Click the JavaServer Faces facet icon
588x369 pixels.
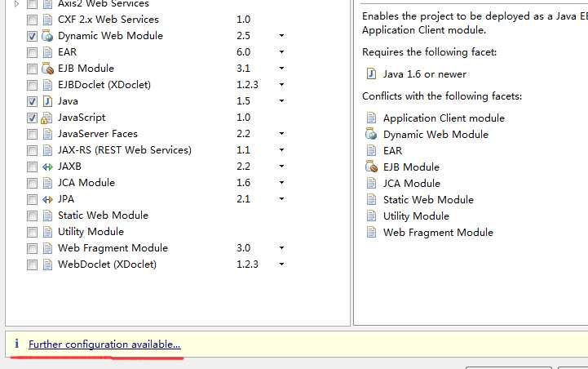pyautogui.click(x=47, y=134)
